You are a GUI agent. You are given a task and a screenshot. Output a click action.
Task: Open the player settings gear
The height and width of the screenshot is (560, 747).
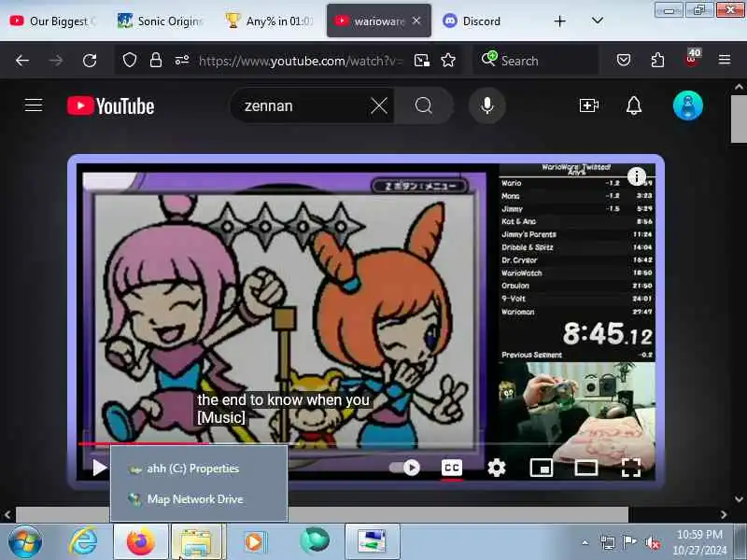coord(497,468)
